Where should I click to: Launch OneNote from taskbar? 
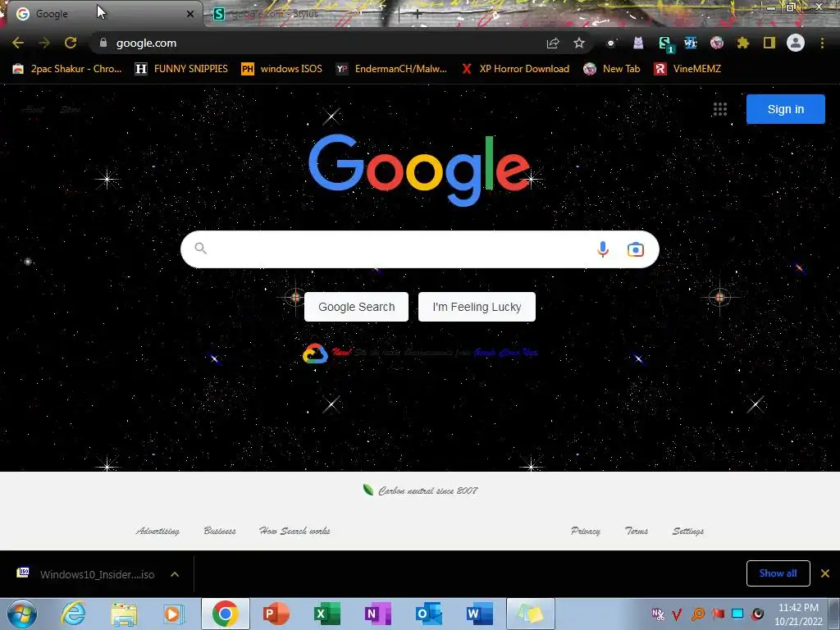(377, 614)
